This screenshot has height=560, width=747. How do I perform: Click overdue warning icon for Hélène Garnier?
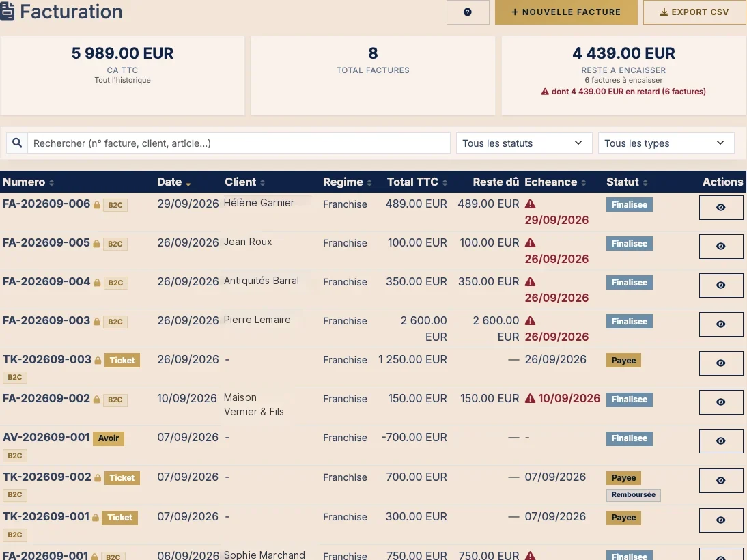pos(531,204)
